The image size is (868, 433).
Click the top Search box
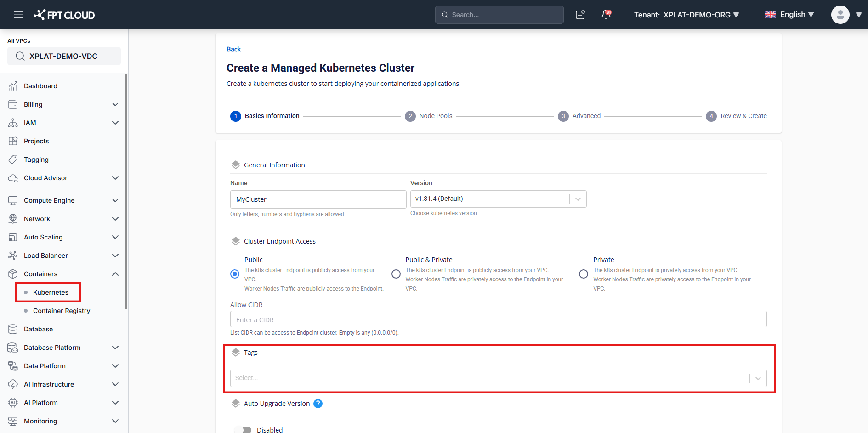click(499, 15)
